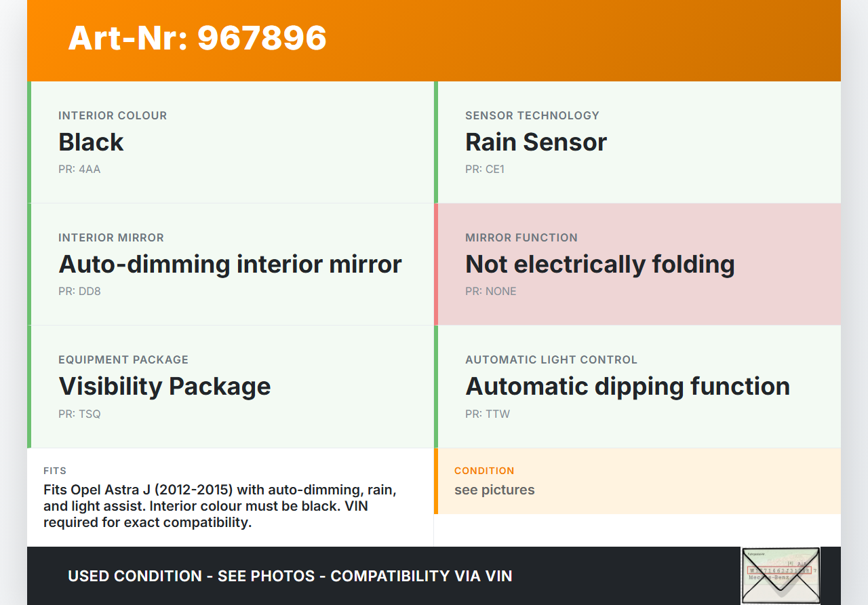Select the Rain Sensor value

point(536,142)
